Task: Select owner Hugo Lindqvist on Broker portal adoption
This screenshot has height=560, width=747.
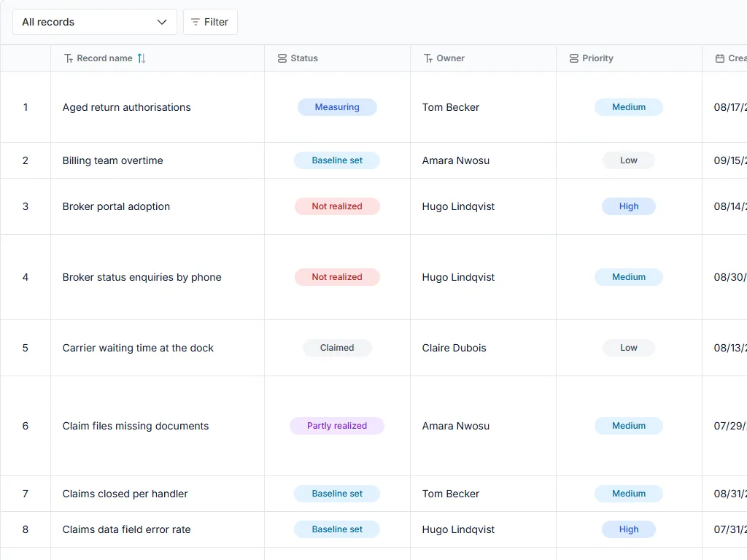Action: pyautogui.click(x=458, y=206)
